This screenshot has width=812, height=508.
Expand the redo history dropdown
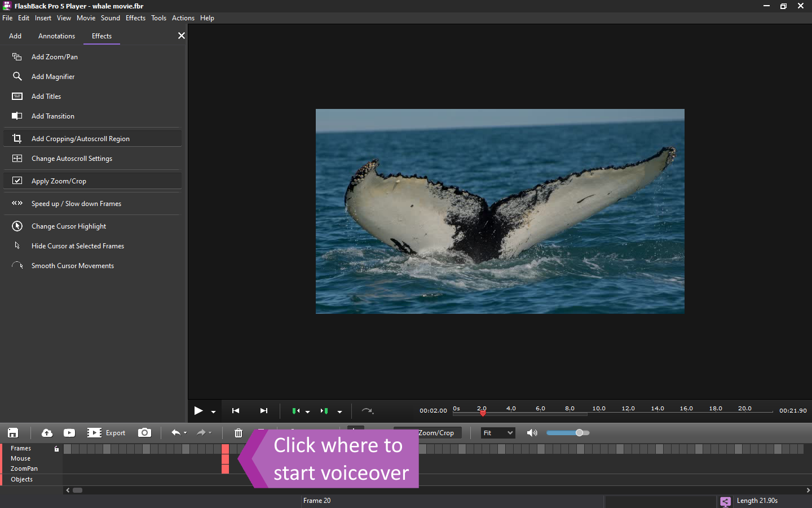tap(210, 433)
